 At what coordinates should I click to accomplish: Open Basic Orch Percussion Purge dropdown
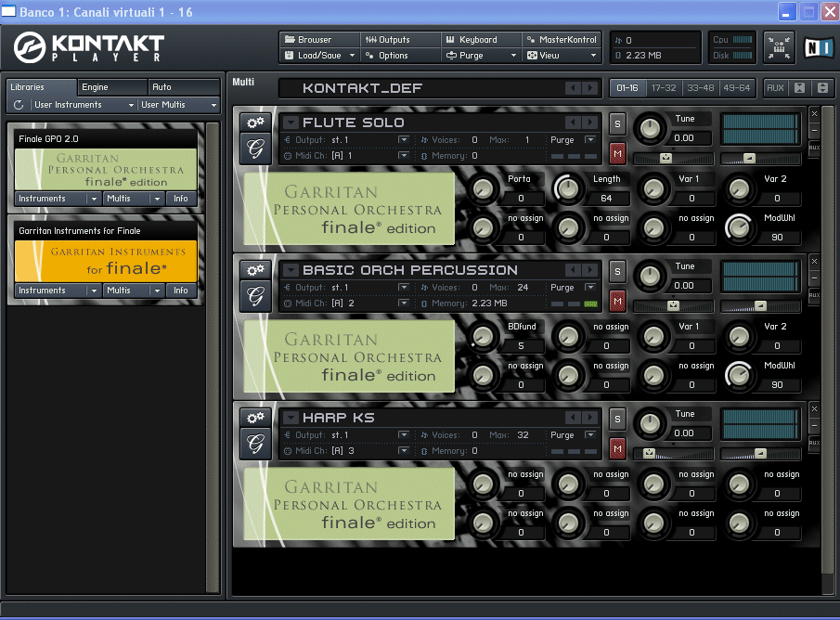(590, 287)
